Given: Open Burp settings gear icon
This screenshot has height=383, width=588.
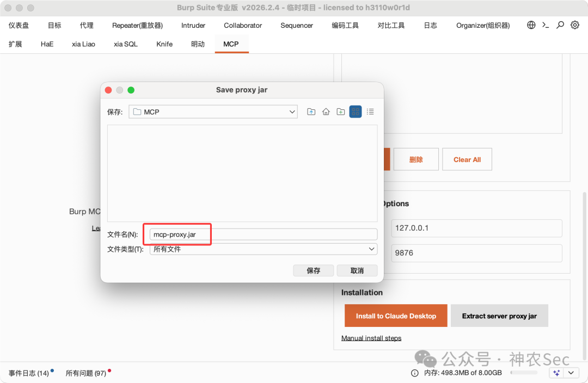Looking at the screenshot, I should (575, 25).
